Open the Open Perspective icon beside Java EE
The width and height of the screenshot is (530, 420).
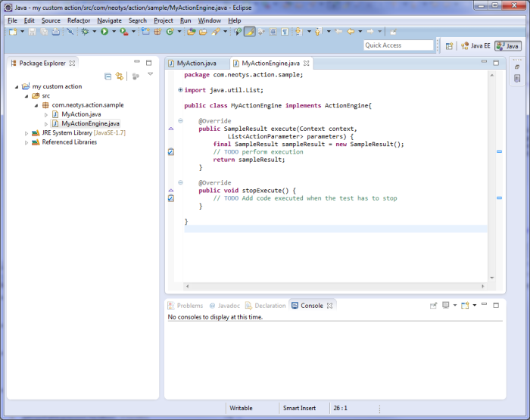pos(449,46)
